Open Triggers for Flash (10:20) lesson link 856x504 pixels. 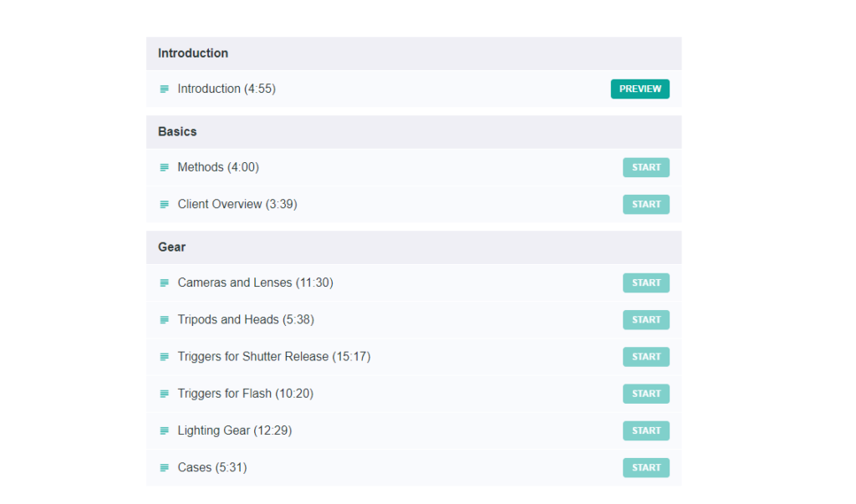tap(246, 393)
